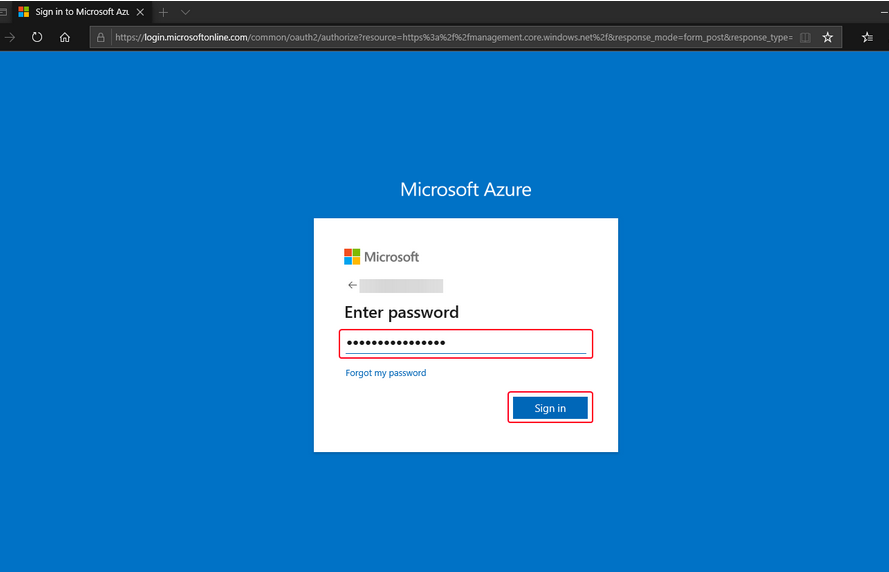Viewport: 889px width, 572px height.
Task: Open the favorites hub icon
Action: (867, 37)
